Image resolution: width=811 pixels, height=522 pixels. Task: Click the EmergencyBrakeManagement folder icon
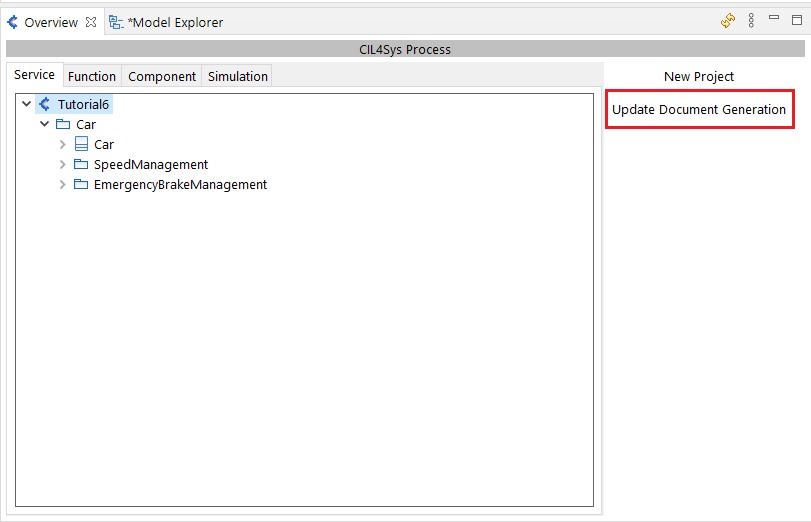click(81, 185)
